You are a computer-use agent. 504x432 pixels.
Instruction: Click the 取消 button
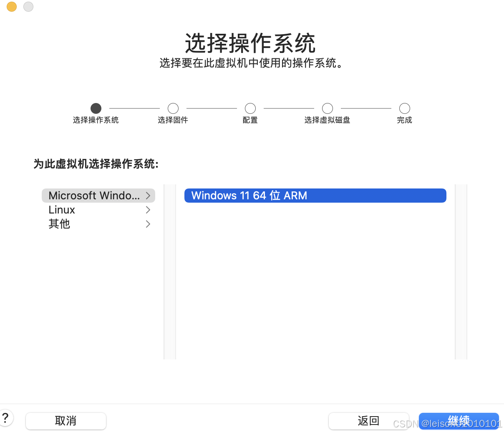tap(66, 421)
